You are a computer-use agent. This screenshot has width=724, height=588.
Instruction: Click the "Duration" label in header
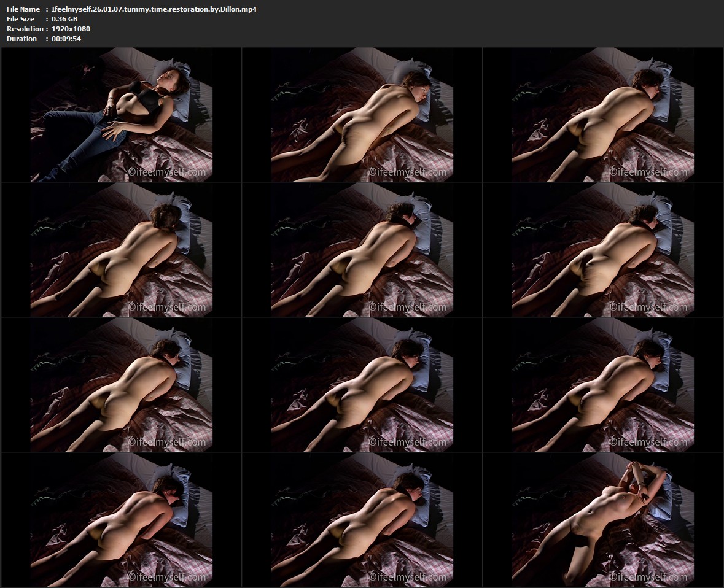point(21,39)
